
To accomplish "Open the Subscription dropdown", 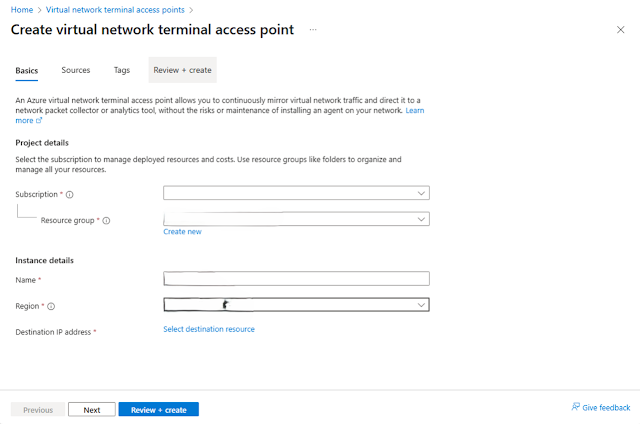I will [296, 194].
